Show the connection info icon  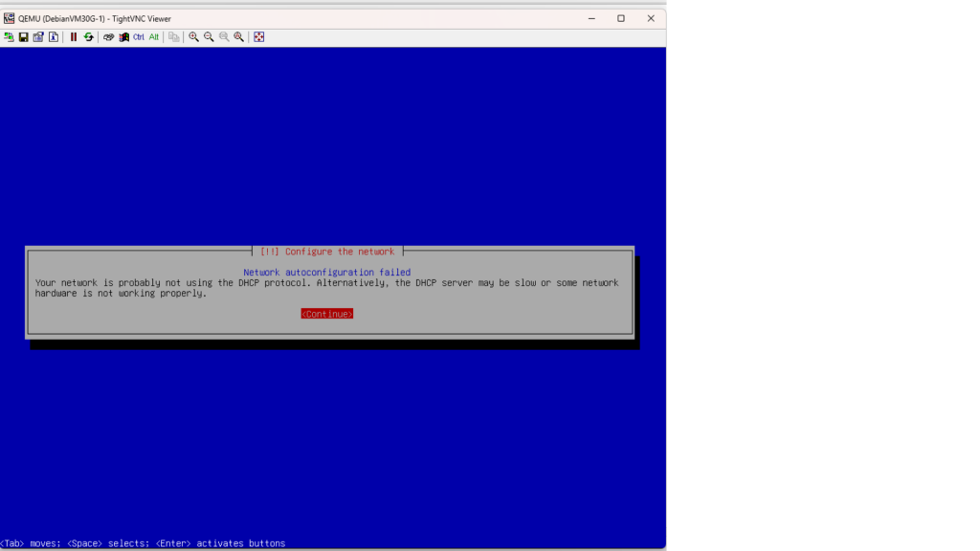tap(54, 37)
